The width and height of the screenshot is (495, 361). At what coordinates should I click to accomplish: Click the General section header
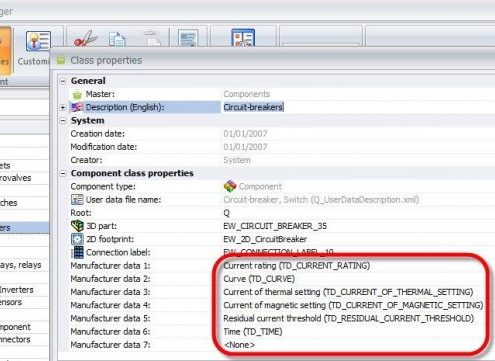[88, 81]
